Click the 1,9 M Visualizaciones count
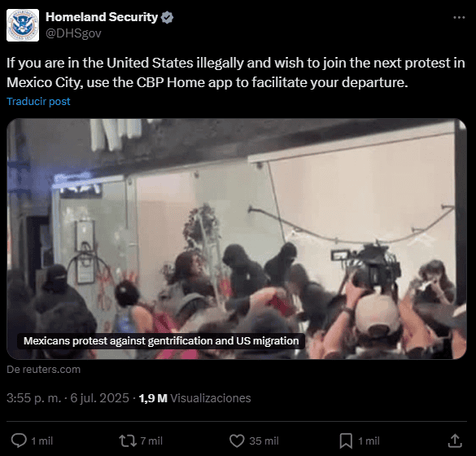 click(195, 398)
